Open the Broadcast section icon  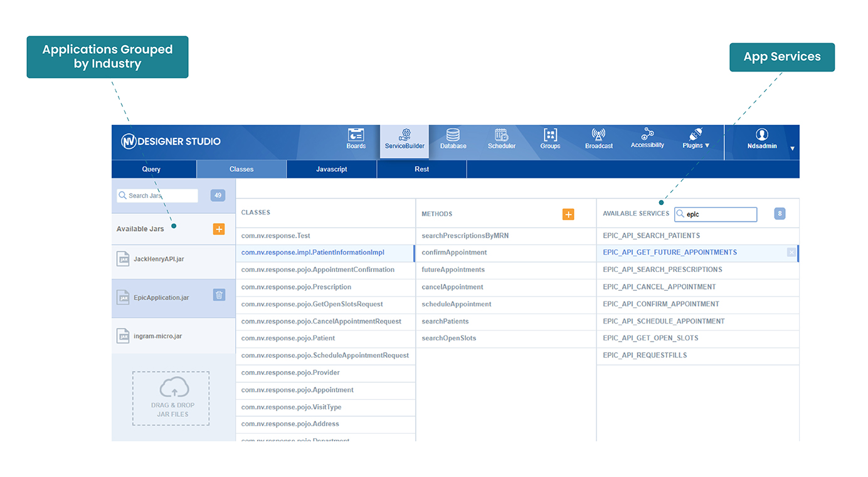tap(598, 135)
